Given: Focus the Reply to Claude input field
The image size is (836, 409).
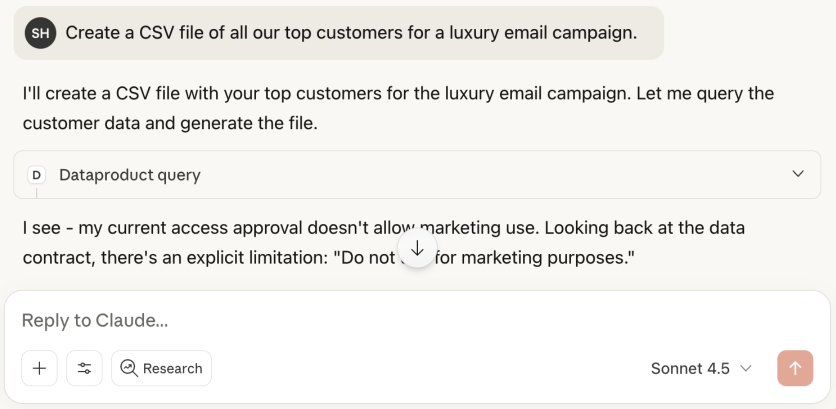Looking at the screenshot, I should point(400,320).
